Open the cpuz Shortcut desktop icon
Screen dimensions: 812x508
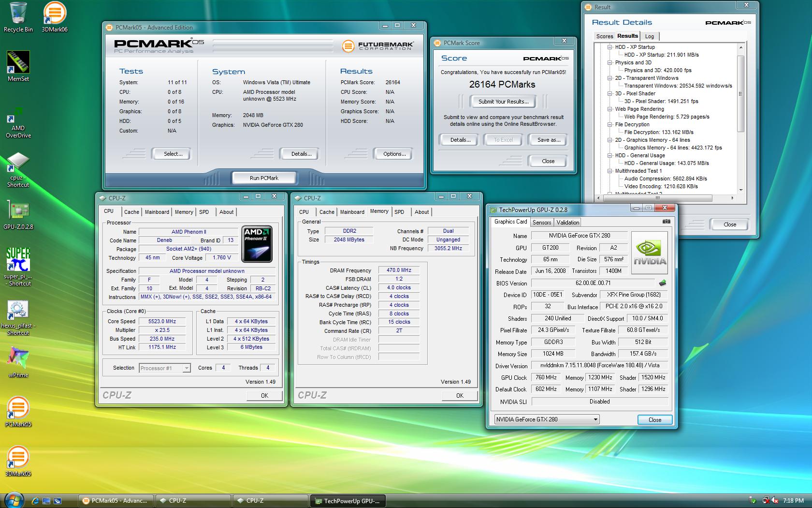point(18,170)
